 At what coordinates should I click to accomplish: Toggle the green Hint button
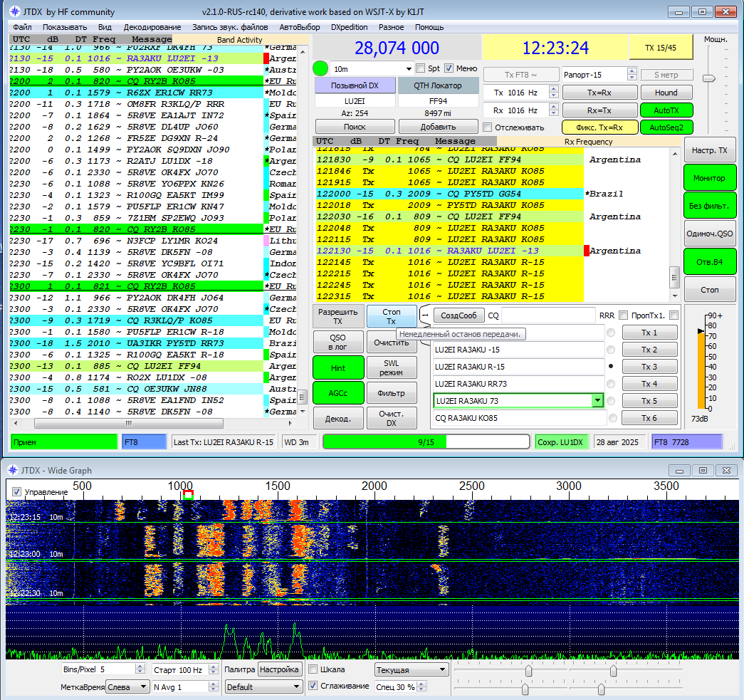(x=337, y=368)
